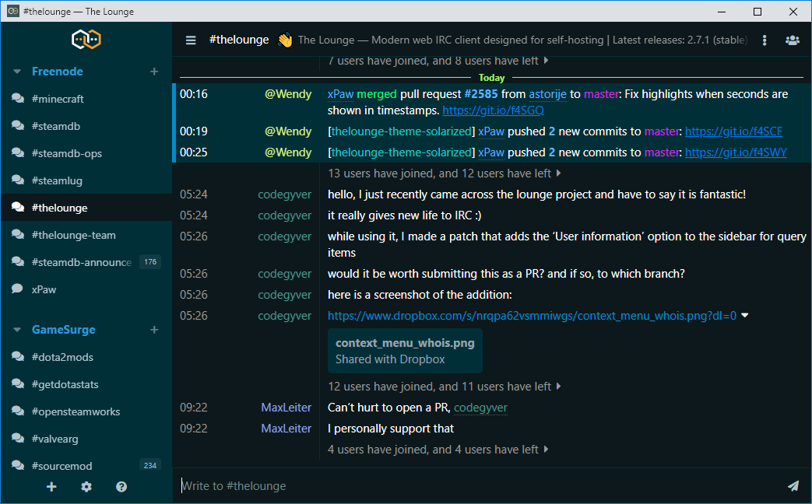Send message with paper plane icon
Screen dimensions: 812x504
click(x=793, y=486)
